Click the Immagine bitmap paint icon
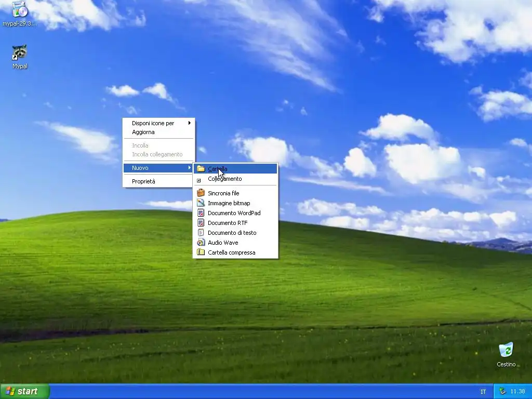The height and width of the screenshot is (399, 532). pos(201,203)
